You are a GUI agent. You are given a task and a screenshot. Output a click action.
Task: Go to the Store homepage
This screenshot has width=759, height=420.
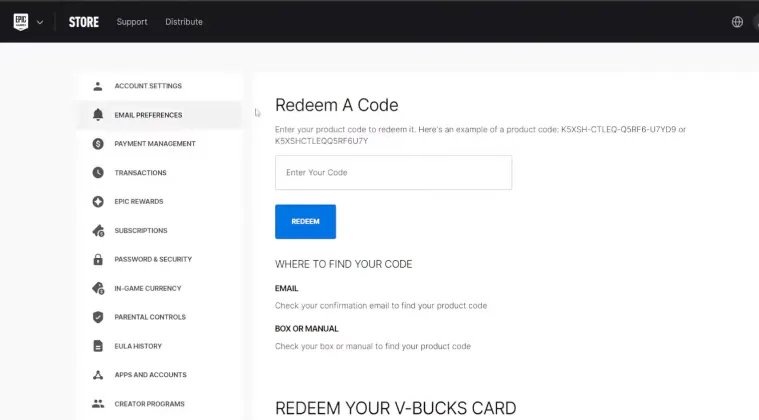[83, 22]
